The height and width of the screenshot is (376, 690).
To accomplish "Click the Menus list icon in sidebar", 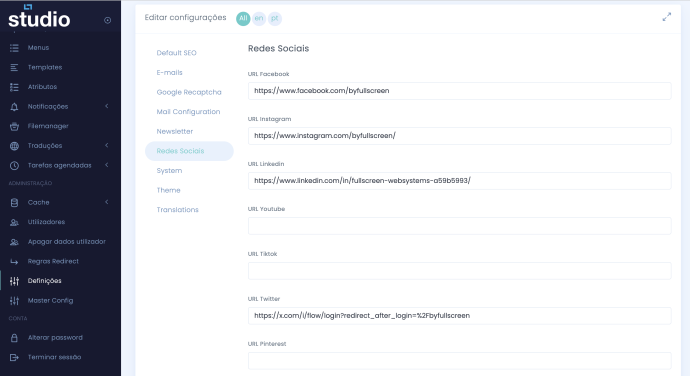I will pyautogui.click(x=15, y=48).
